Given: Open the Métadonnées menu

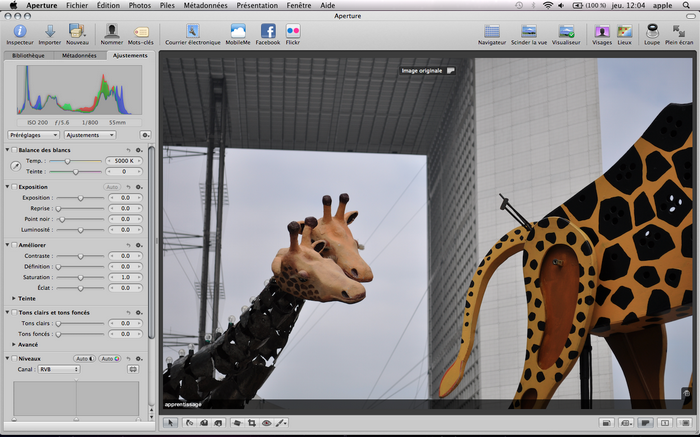Looking at the screenshot, I should coord(205,5).
